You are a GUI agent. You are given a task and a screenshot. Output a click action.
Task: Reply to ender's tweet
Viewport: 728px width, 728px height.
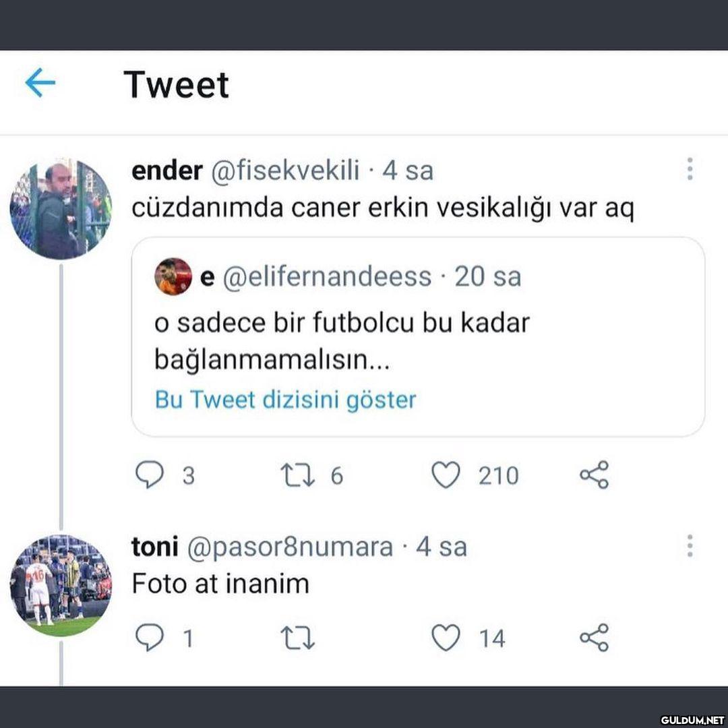(x=149, y=475)
